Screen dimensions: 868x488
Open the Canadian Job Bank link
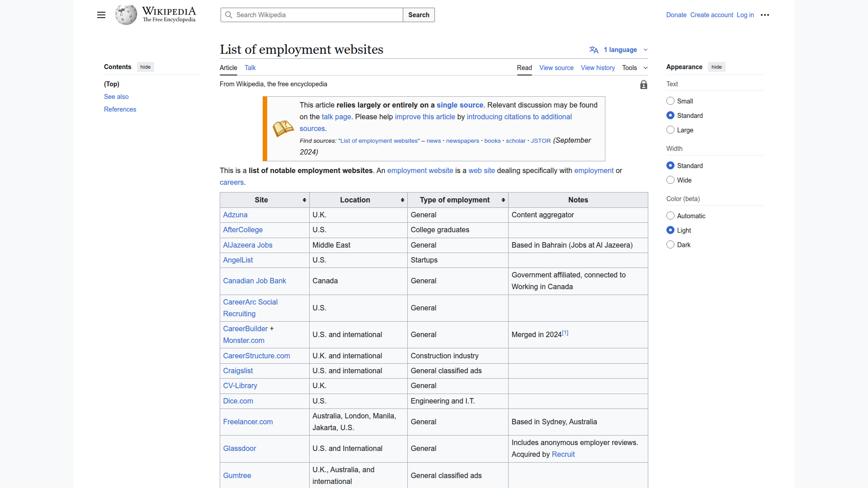(x=255, y=281)
